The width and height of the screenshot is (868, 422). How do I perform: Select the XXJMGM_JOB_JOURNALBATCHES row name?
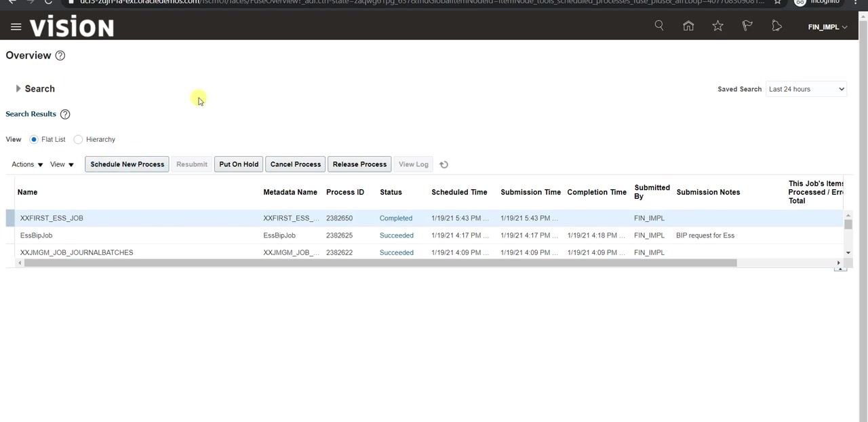pyautogui.click(x=77, y=252)
